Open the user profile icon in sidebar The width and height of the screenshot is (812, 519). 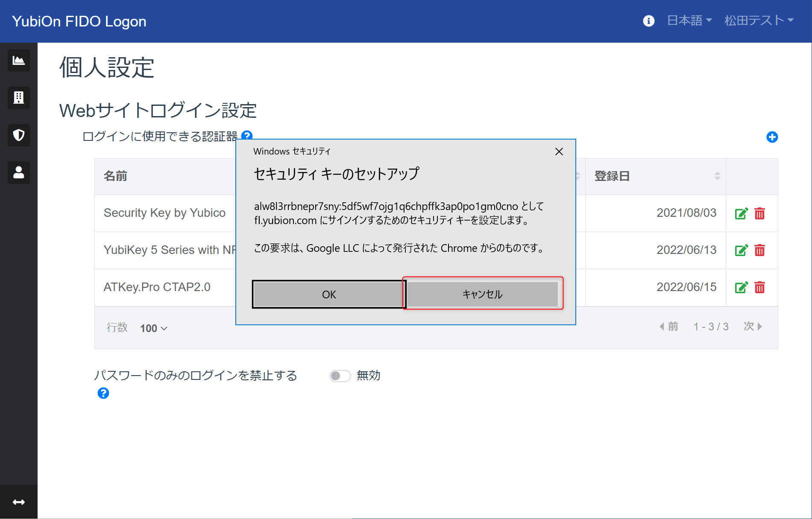(x=19, y=172)
